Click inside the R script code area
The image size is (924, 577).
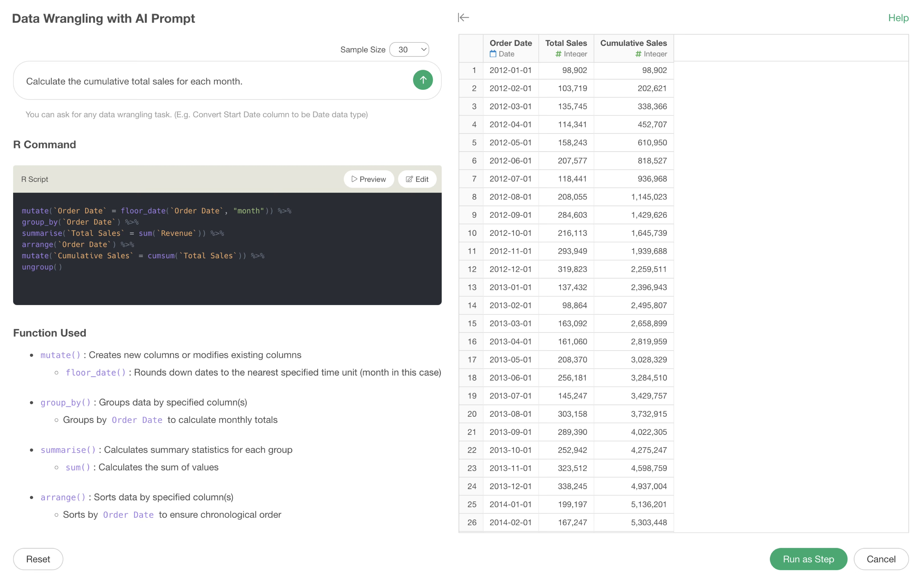(227, 248)
